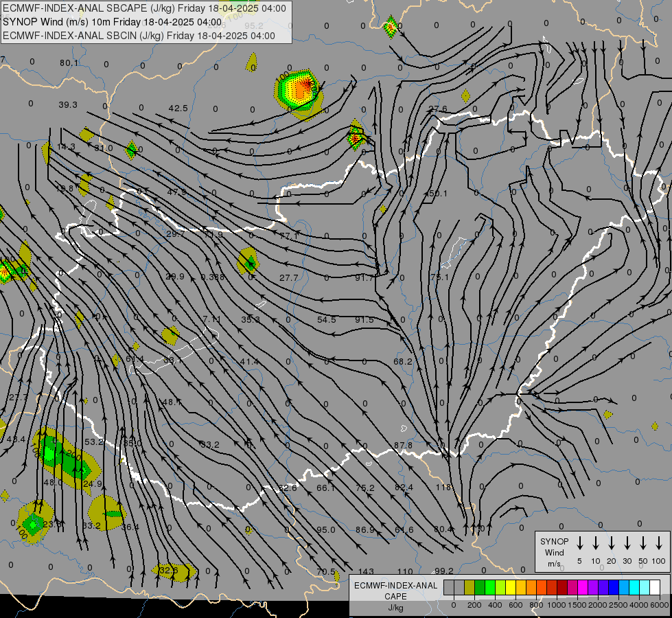This screenshot has height=618, width=672.
Task: Click the map value 80.4
Action: pos(443,529)
